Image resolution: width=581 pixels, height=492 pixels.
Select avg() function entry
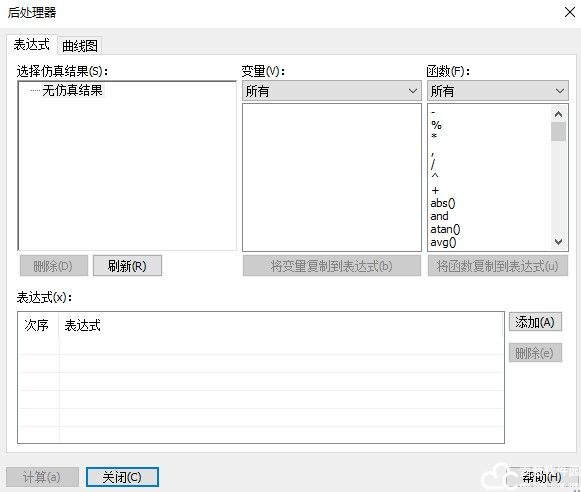[443, 242]
